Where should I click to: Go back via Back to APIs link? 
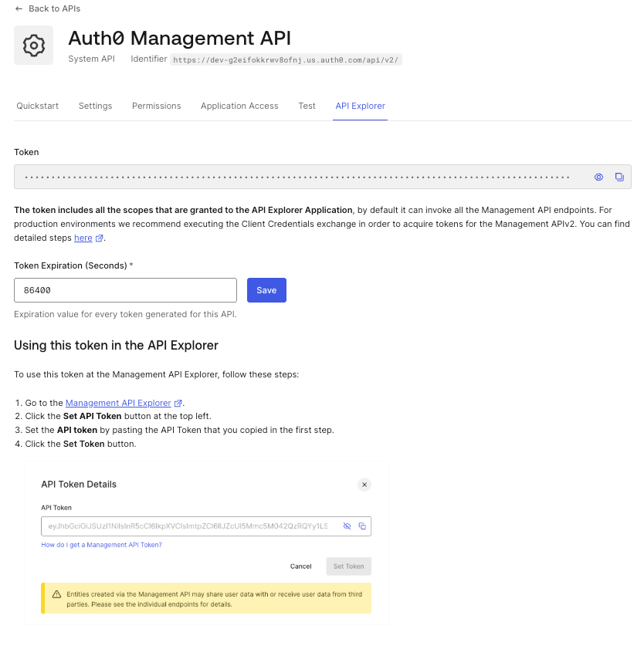tap(54, 8)
